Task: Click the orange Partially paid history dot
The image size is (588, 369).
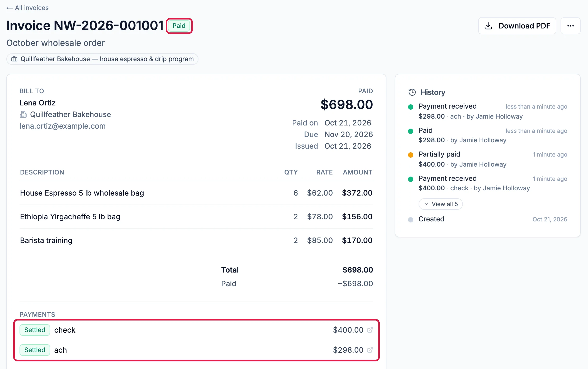Action: (x=411, y=155)
